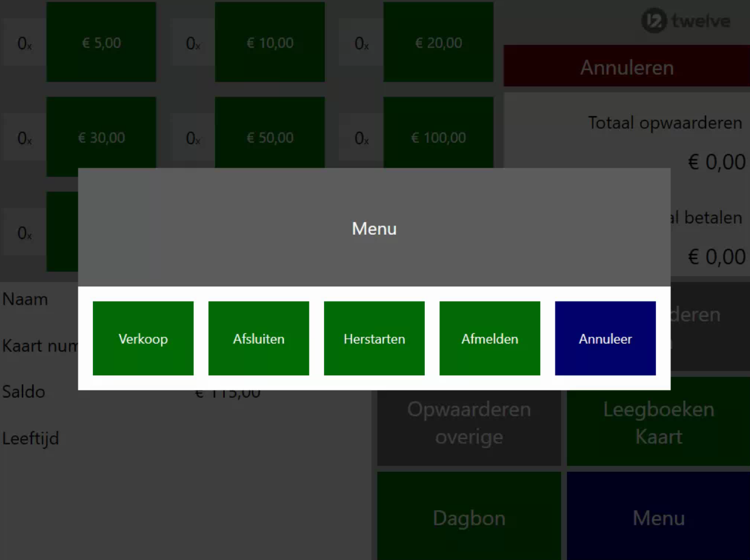
Task: Choose Herstarten from the menu popup
Action: 374,338
